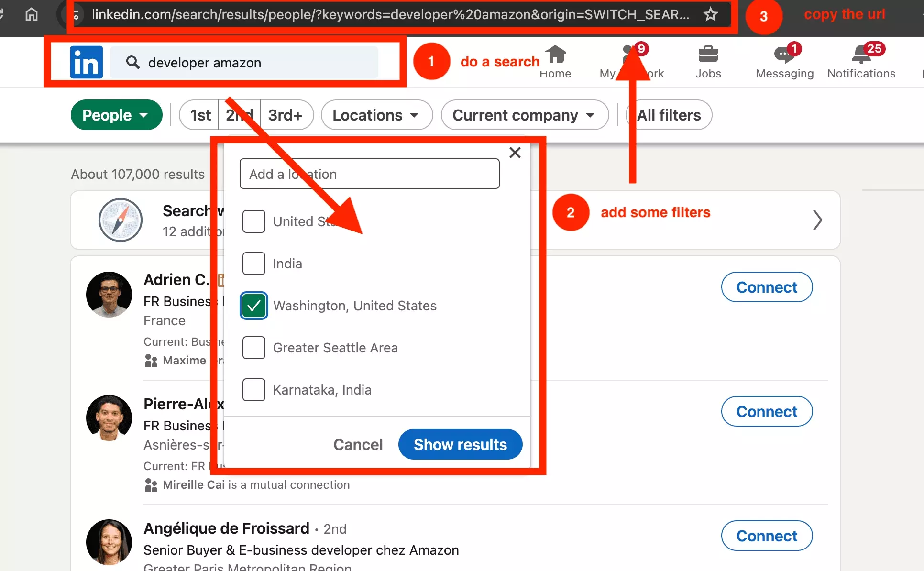Close the location filter dialog
The width and height of the screenshot is (924, 571).
click(x=515, y=153)
